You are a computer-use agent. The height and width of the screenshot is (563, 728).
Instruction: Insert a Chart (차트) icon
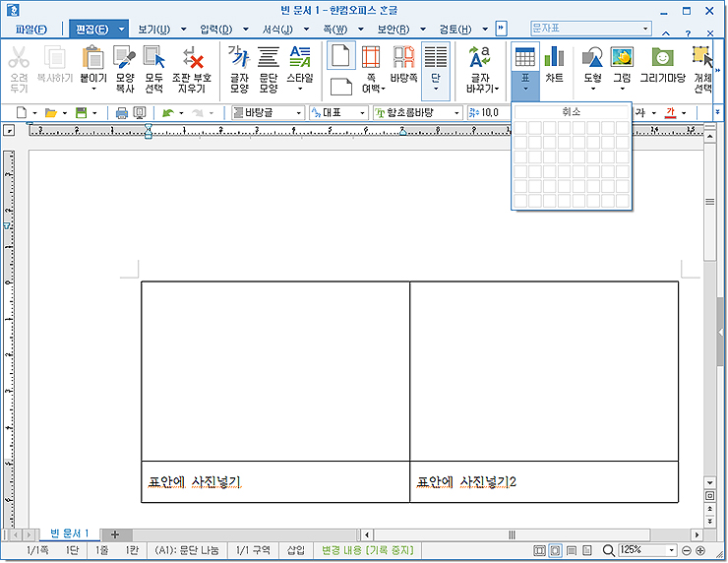554,58
